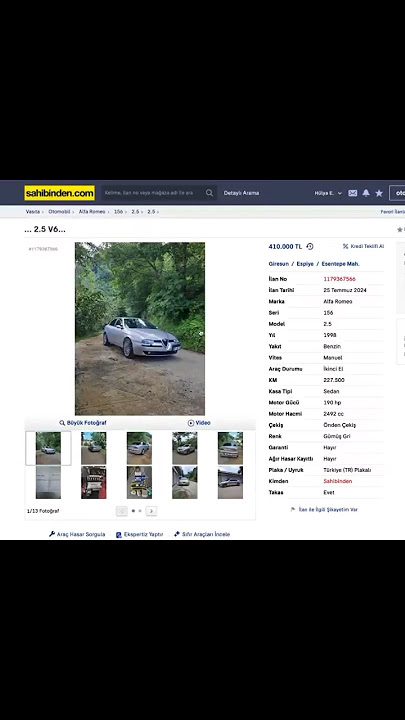Select the fourth car photo thumbnail

click(x=185, y=448)
